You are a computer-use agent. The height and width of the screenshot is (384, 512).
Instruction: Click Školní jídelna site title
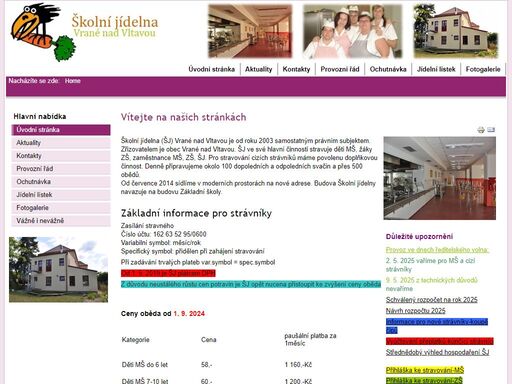(115, 22)
